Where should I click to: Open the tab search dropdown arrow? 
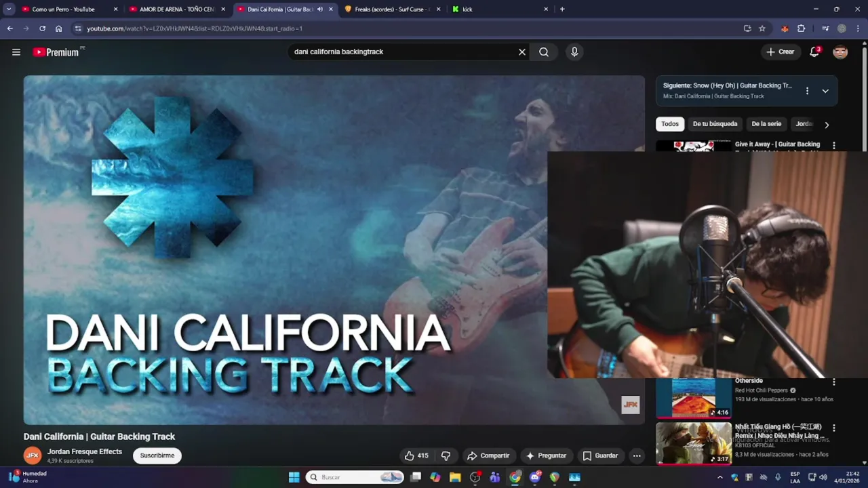9,9
